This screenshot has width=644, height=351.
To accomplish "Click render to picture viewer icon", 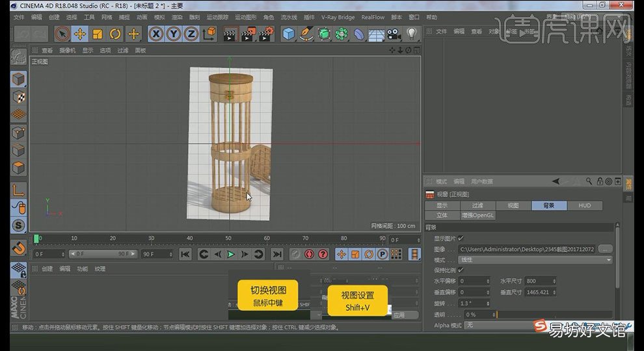I will (248, 34).
